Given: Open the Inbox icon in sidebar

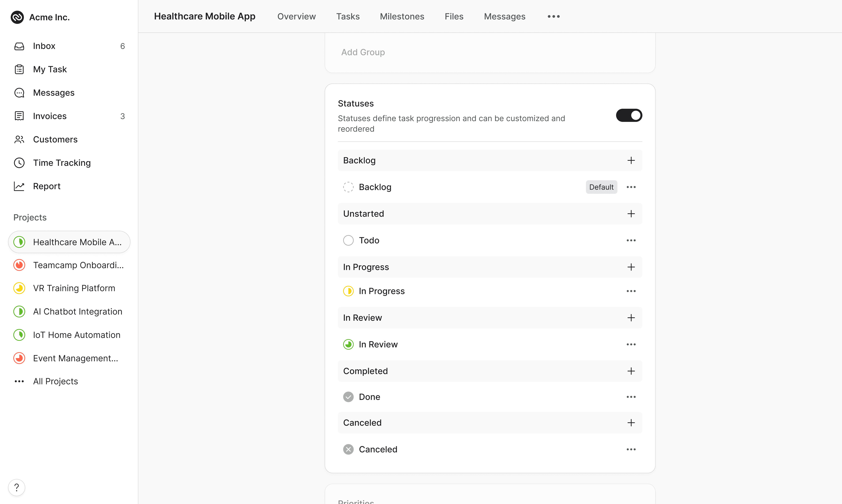Looking at the screenshot, I should [x=19, y=46].
